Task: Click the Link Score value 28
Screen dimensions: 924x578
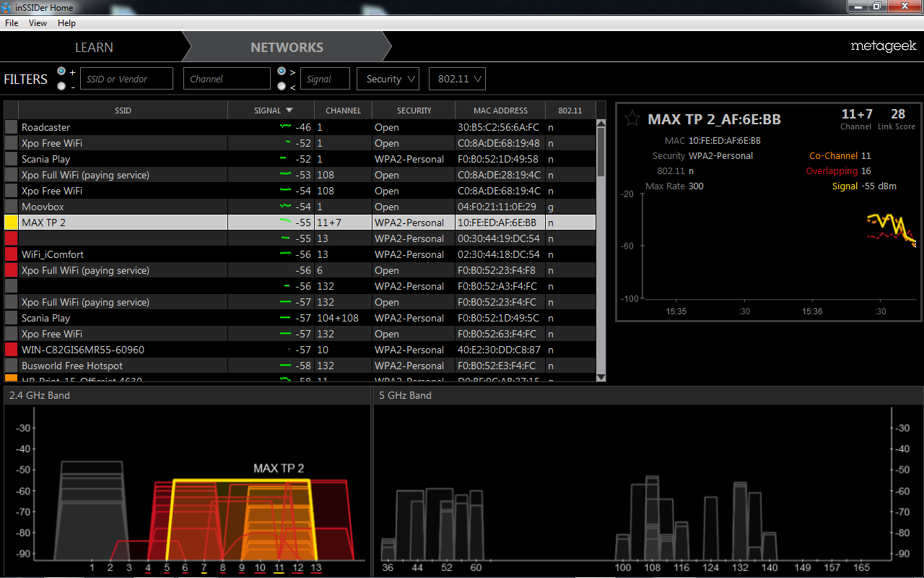Action: pyautogui.click(x=897, y=114)
